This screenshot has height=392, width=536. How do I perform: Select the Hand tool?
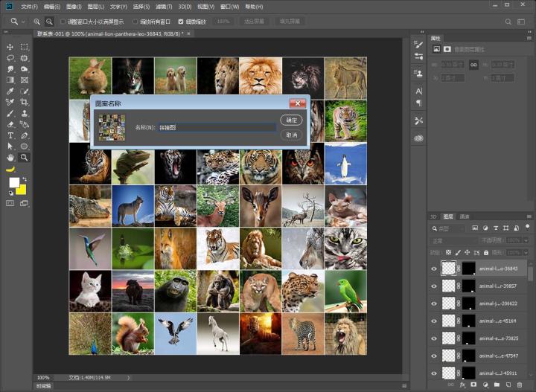[10, 158]
